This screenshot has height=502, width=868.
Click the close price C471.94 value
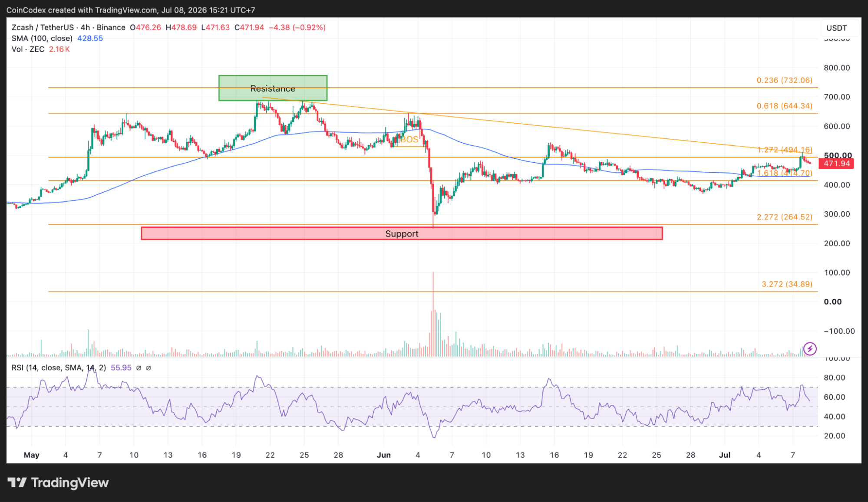(249, 27)
